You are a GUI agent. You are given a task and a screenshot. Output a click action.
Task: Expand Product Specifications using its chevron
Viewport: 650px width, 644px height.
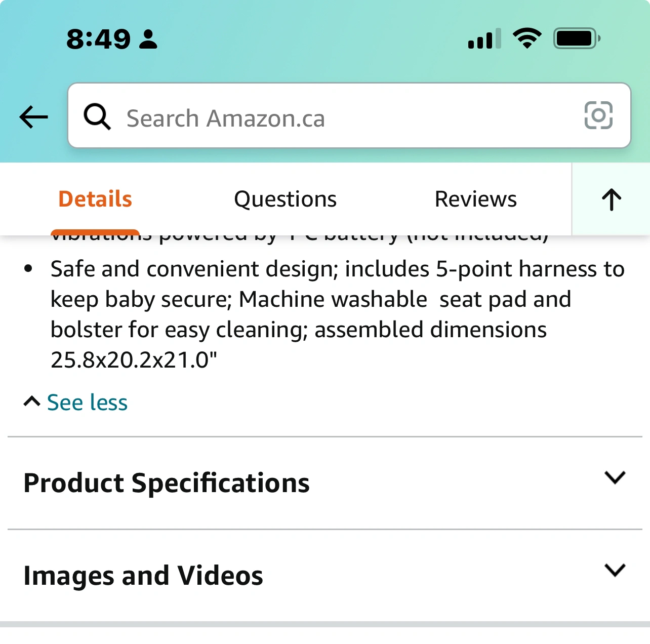pyautogui.click(x=615, y=477)
